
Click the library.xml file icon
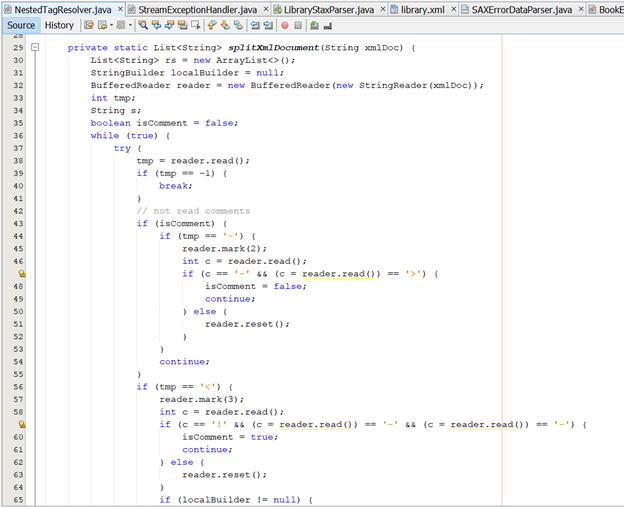click(394, 10)
